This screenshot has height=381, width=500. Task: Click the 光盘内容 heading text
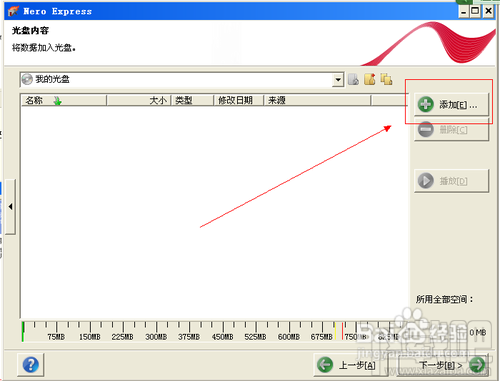(30, 31)
